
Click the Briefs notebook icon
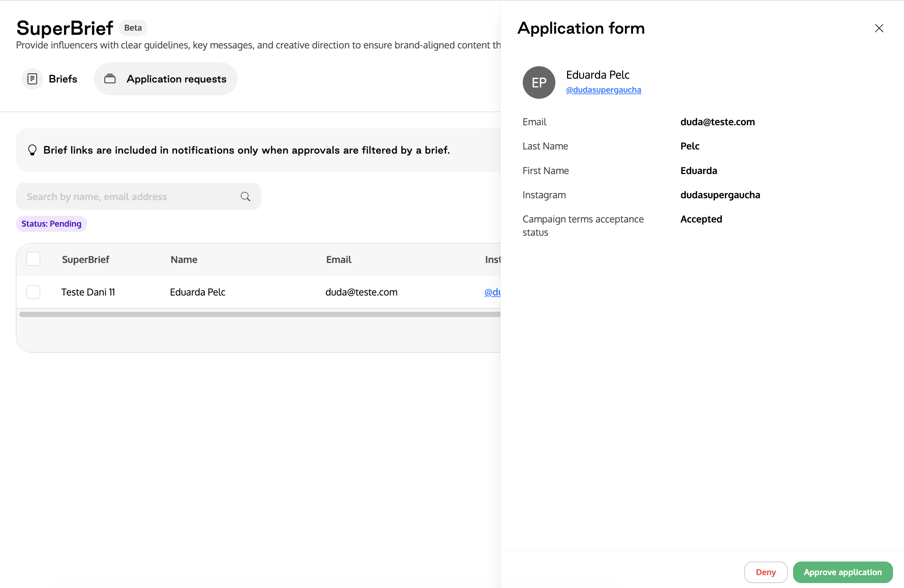32,79
